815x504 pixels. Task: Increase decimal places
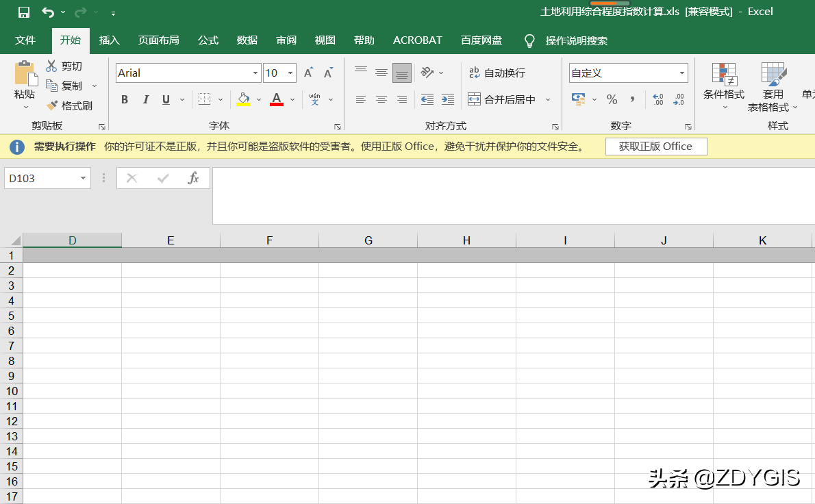[x=658, y=99]
